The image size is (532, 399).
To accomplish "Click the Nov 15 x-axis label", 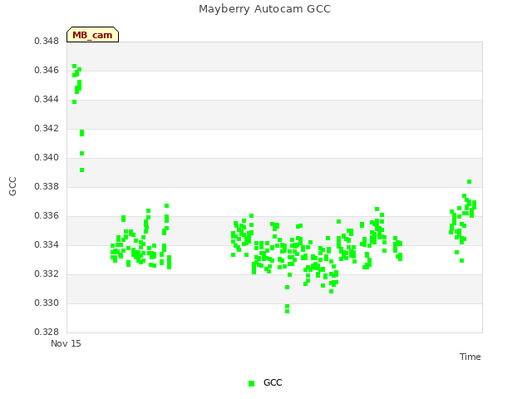I will pos(66,343).
